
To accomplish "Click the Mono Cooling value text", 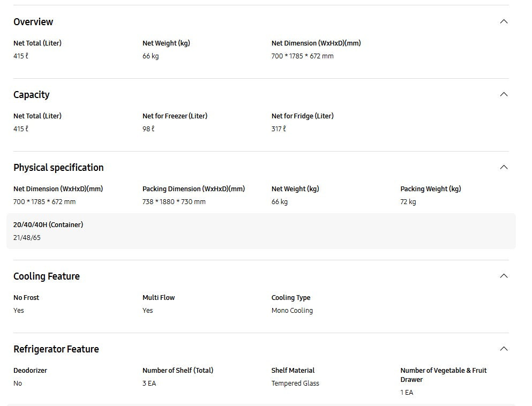I will click(292, 311).
